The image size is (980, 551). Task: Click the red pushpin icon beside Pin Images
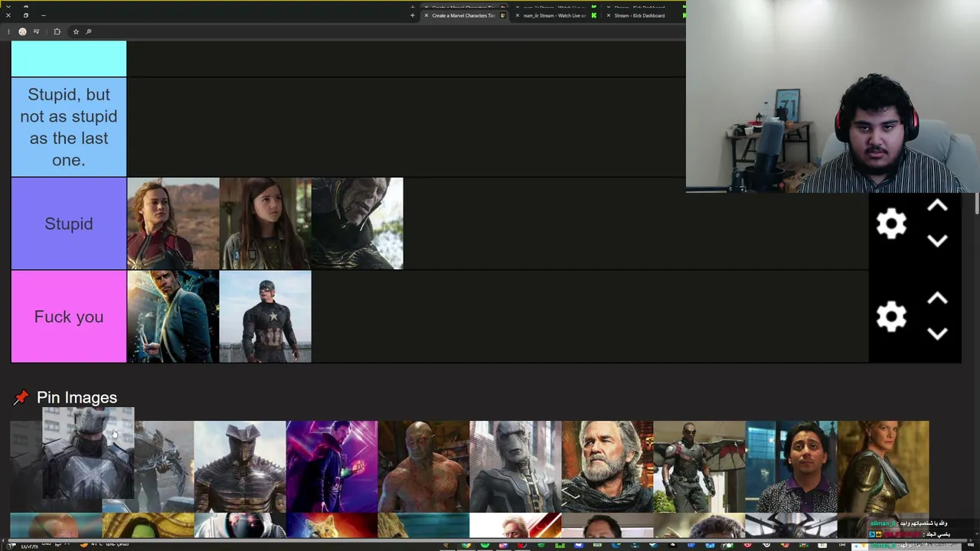tap(21, 397)
